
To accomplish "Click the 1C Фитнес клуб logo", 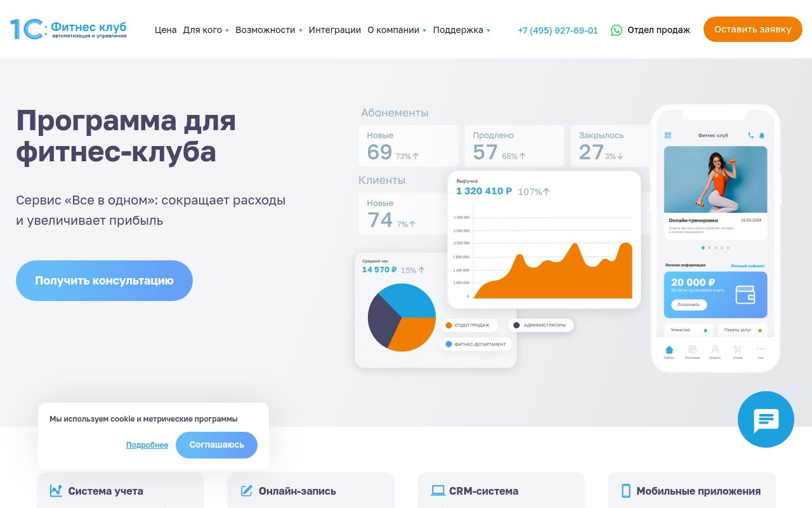I will 68,29.
